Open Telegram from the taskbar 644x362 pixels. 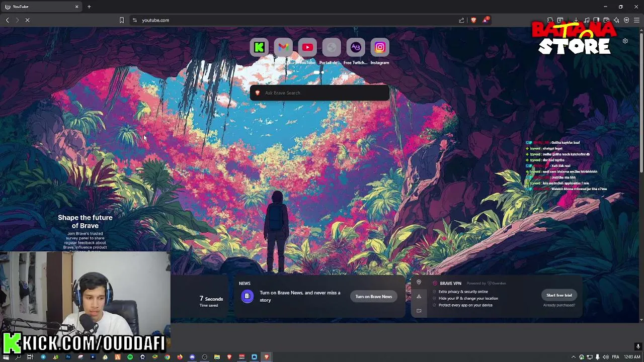coord(43,357)
